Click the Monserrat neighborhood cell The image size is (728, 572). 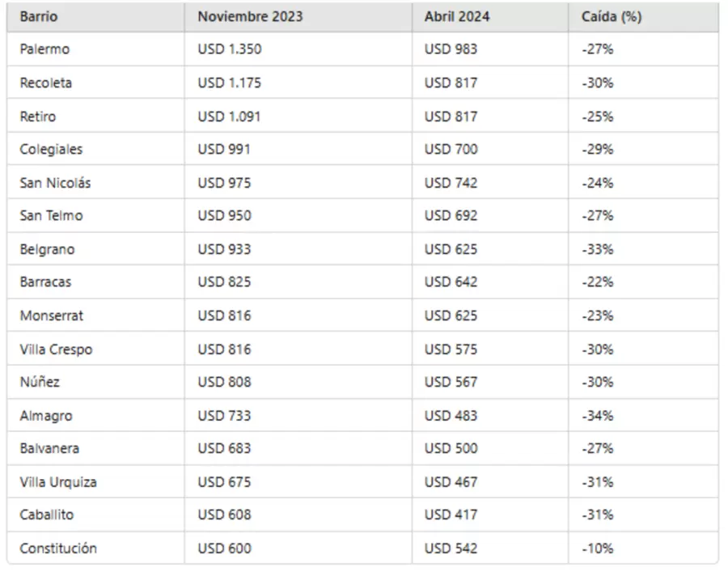51,316
